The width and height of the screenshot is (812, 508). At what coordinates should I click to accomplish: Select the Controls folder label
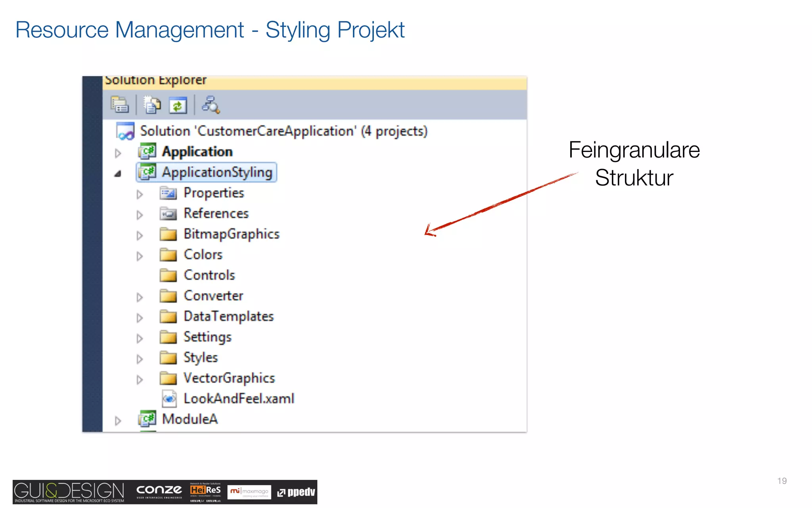[x=209, y=275]
